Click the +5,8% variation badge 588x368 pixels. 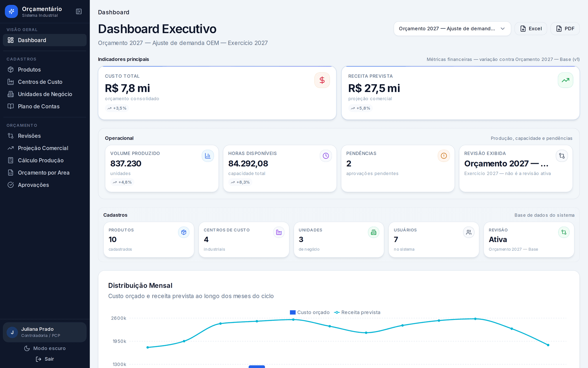(360, 108)
